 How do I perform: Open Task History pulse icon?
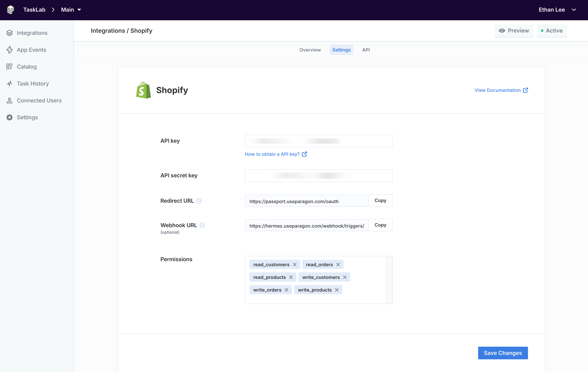(10, 83)
